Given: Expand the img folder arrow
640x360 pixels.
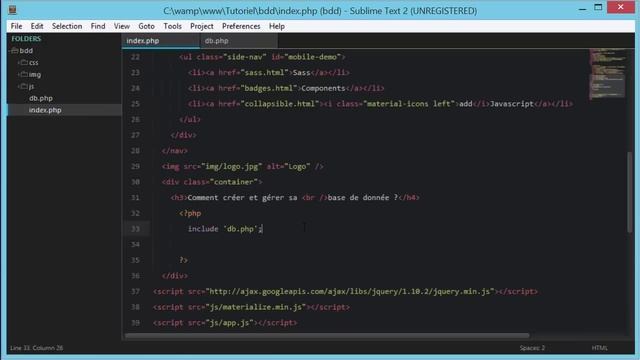Looking at the screenshot, I should (18, 74).
